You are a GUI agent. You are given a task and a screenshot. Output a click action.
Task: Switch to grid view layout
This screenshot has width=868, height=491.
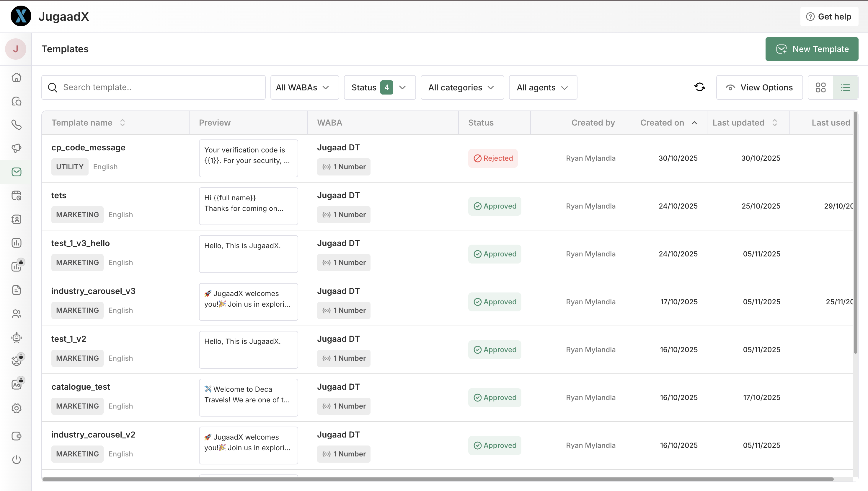click(x=820, y=87)
